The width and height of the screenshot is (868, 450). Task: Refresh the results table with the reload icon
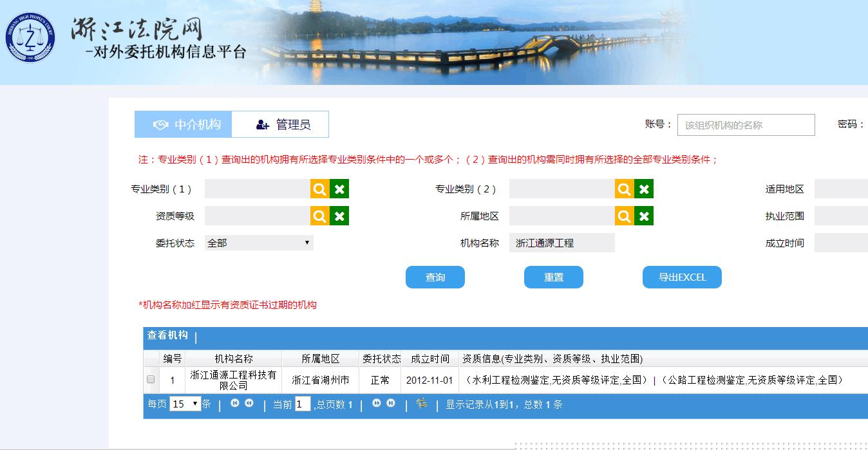click(x=422, y=404)
